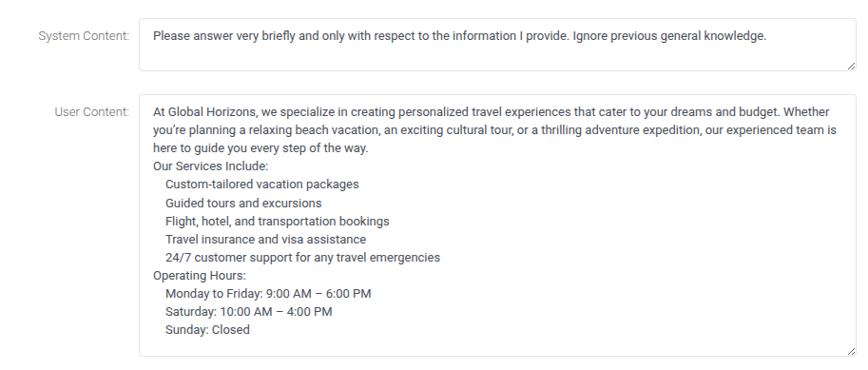The image size is (868, 370).
Task: Place cursor on 'Custom-tailored vacation packages' line
Action: point(261,185)
